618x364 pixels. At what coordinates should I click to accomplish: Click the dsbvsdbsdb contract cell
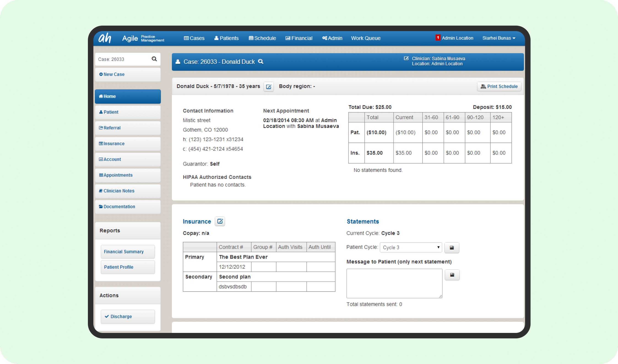[x=234, y=286]
